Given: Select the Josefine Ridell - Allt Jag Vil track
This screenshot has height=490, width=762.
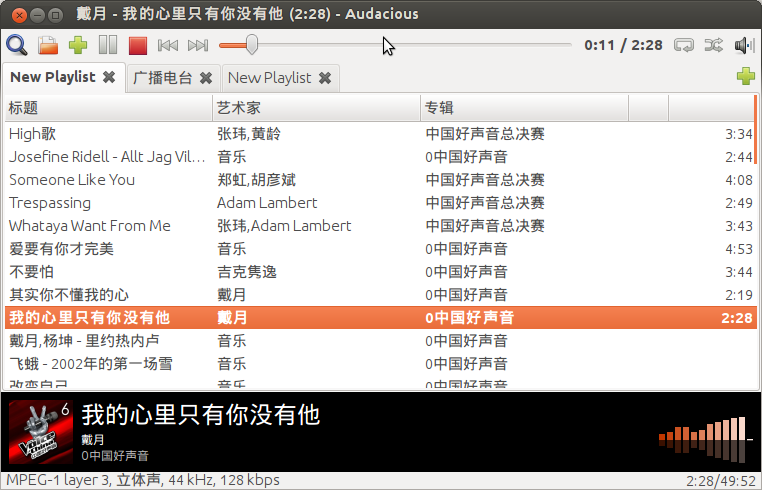Looking at the screenshot, I should [x=379, y=157].
